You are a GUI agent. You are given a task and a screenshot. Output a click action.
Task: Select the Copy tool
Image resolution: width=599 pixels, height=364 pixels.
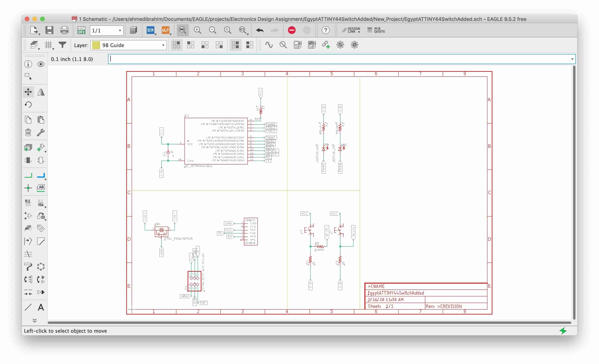tap(28, 120)
